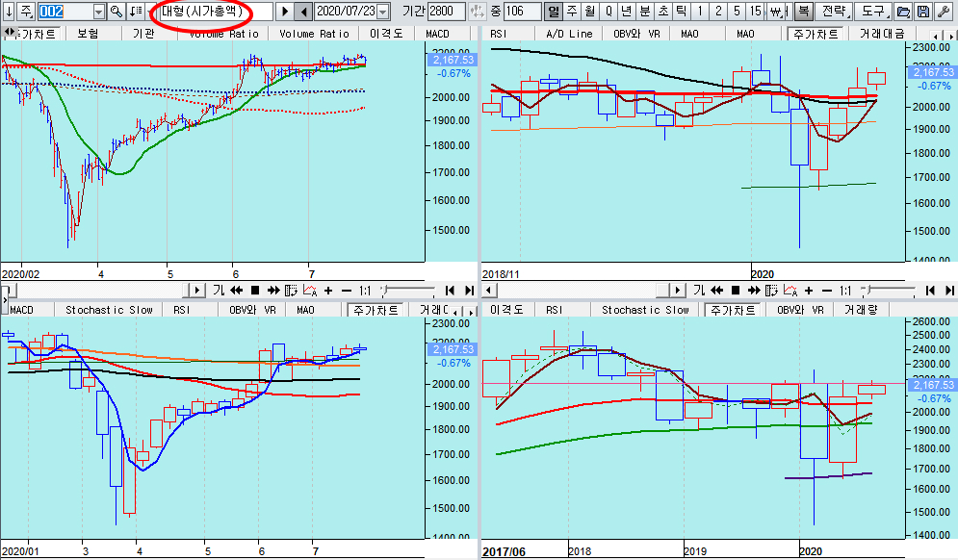The height and width of the screenshot is (560, 958).
Task: Click the 종 106 input field
Action: pos(523,11)
